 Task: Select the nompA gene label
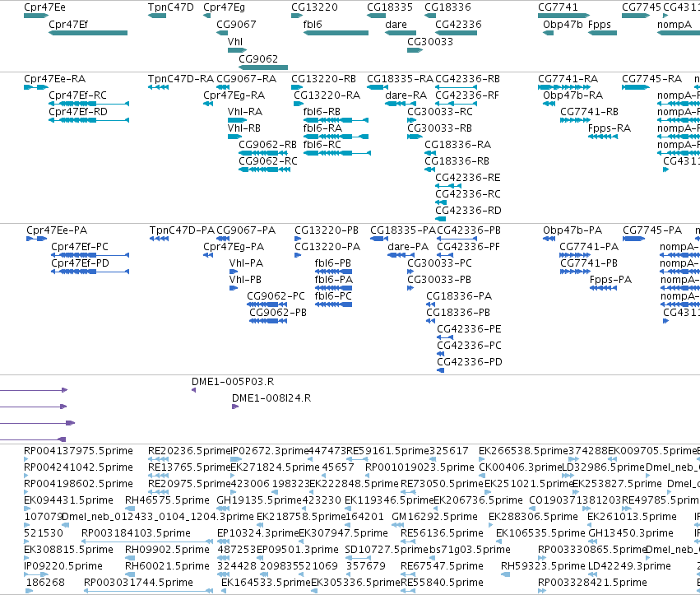[675, 25]
